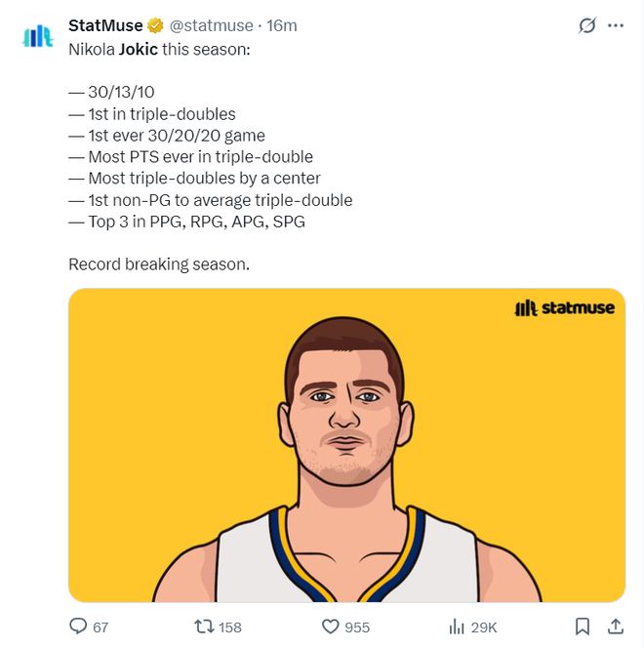Viewport: 644px width, 648px height.
Task: Click the "Record breaking season." tweet text
Action: (159, 263)
